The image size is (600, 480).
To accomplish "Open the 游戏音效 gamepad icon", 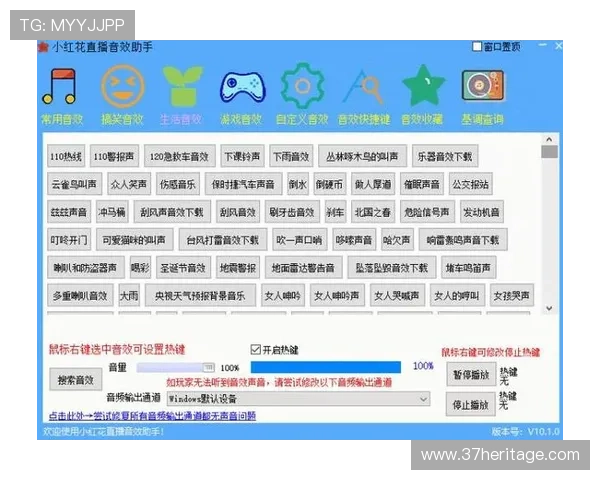I will 243,88.
